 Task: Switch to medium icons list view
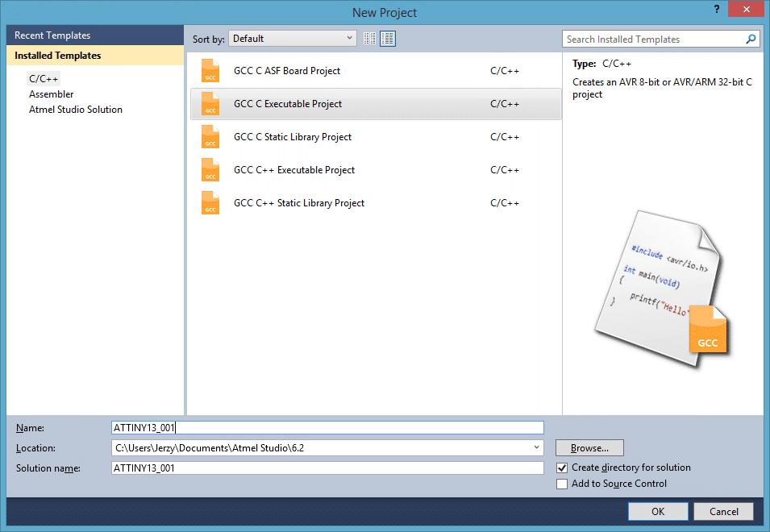click(388, 39)
